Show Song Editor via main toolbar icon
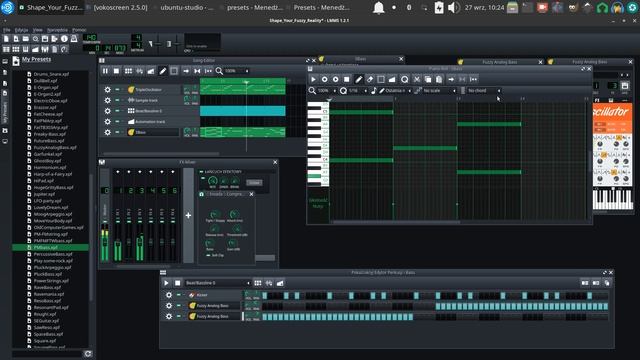 point(6,49)
